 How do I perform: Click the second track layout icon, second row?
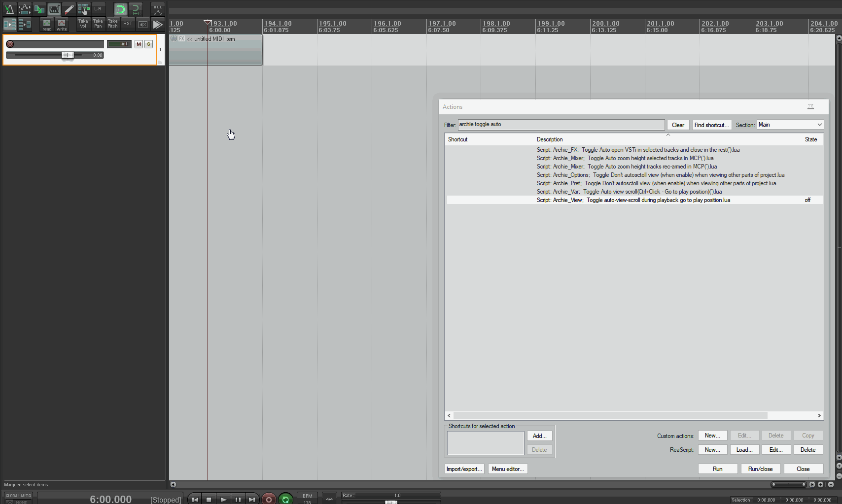click(24, 24)
